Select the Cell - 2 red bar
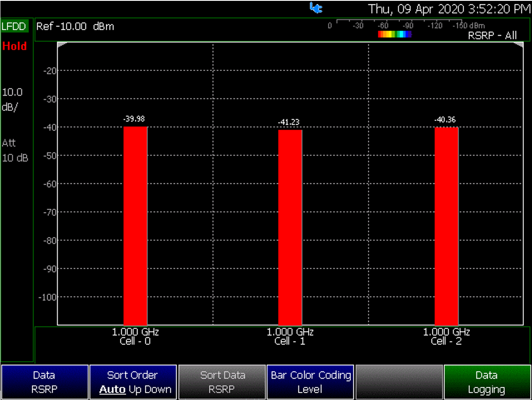This screenshot has height=400, width=532. pos(446,226)
